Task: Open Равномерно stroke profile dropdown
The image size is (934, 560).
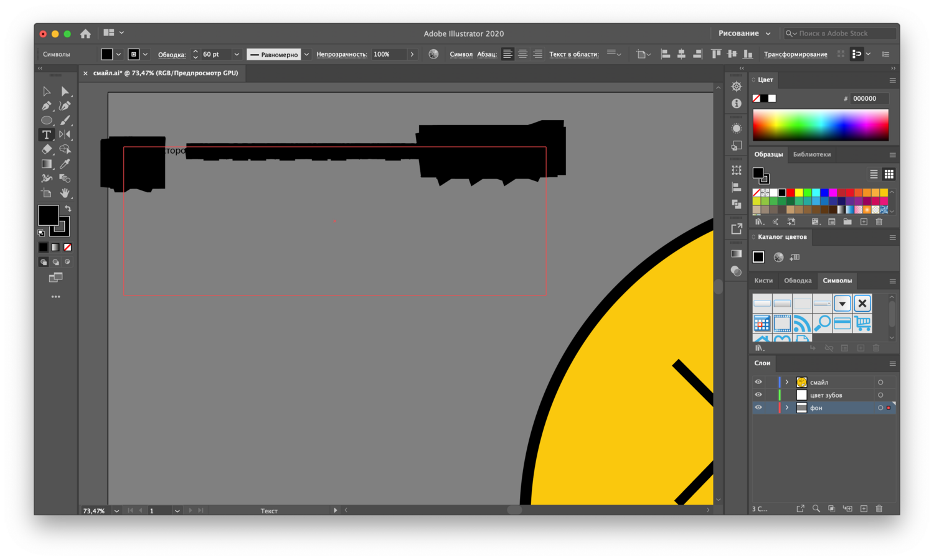Action: point(306,54)
